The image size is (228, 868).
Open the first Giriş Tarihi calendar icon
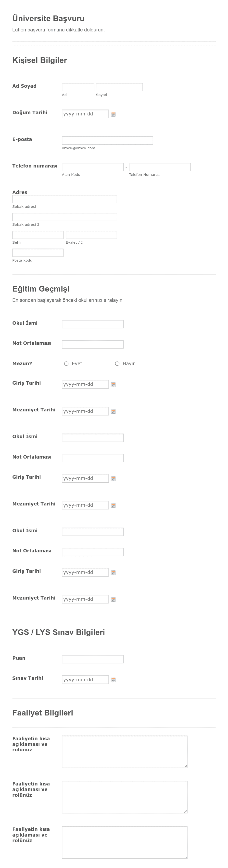113,384
